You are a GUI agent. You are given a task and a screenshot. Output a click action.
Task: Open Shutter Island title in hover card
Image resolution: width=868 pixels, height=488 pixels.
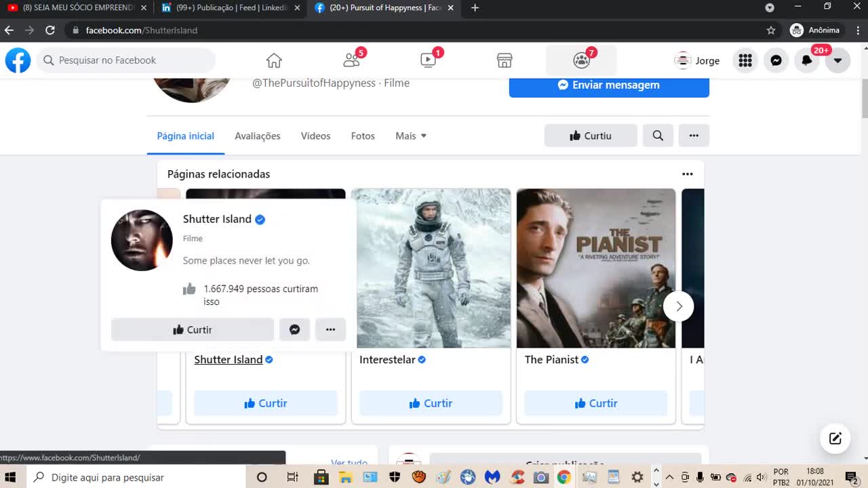(x=217, y=219)
